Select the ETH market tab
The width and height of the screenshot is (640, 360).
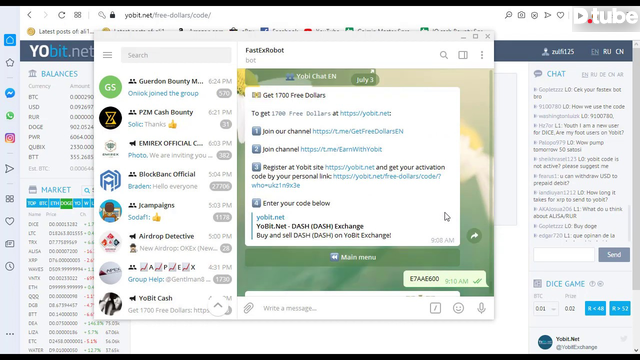[x=54, y=203]
